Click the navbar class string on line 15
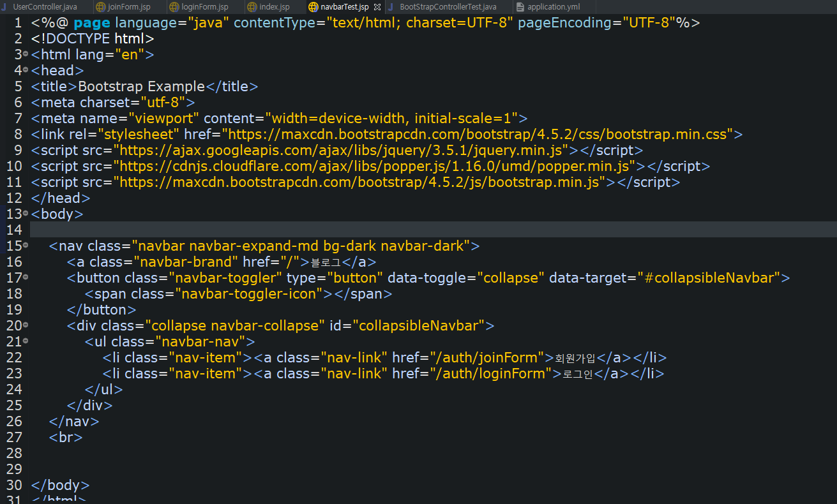 301,246
